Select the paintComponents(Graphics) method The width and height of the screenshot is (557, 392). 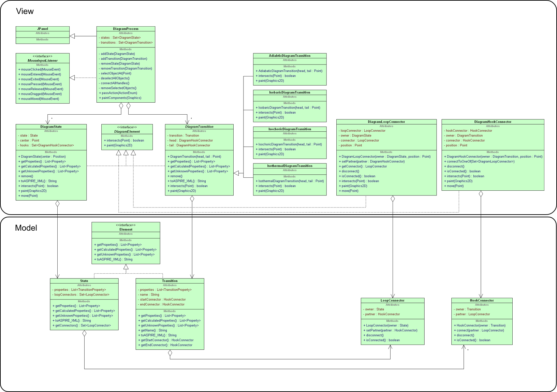120,98
